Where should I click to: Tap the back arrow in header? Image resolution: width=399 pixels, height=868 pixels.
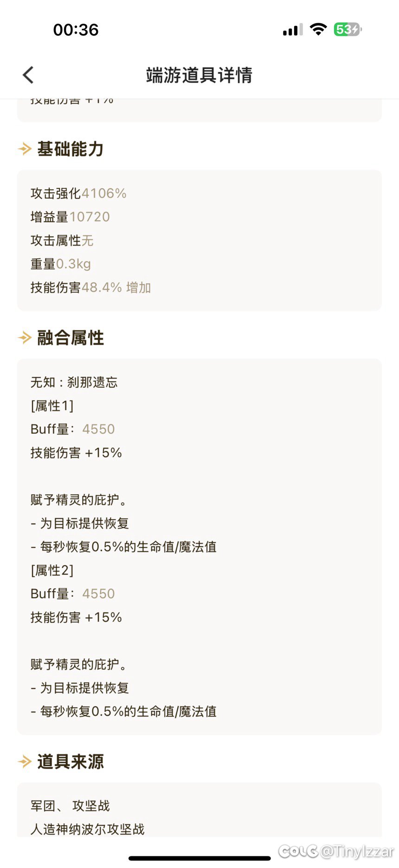(28, 75)
